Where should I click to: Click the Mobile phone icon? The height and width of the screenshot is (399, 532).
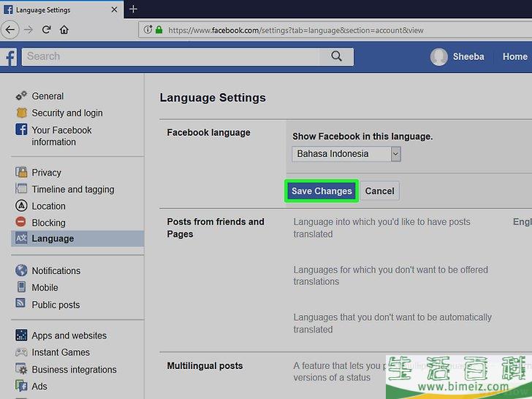pos(21,287)
